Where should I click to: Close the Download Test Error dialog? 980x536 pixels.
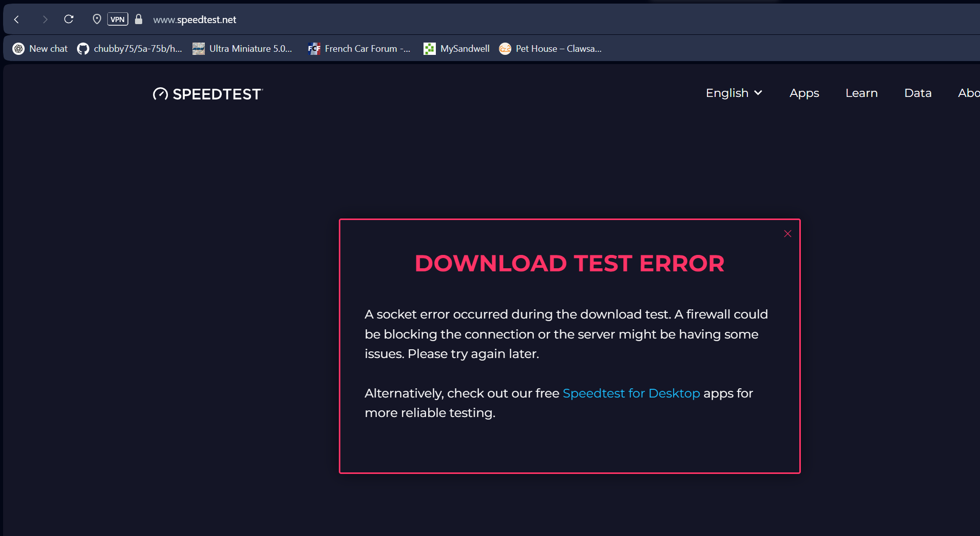tap(788, 234)
